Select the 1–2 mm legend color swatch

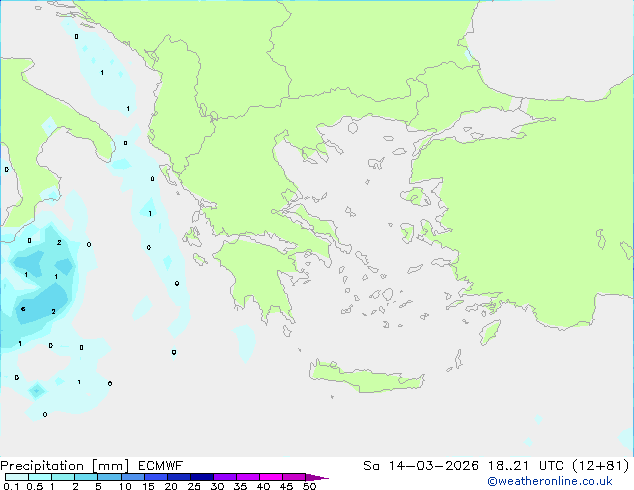click(63, 477)
